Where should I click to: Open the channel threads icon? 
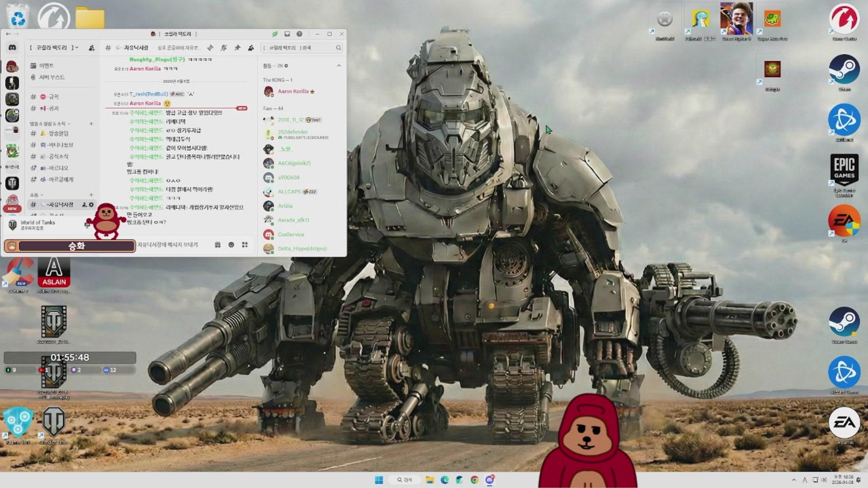(x=210, y=47)
